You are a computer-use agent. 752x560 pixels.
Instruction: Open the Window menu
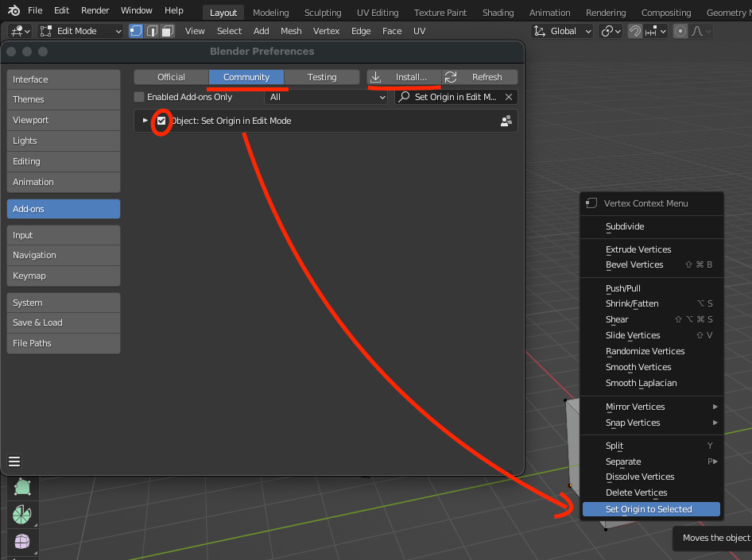click(x=136, y=10)
